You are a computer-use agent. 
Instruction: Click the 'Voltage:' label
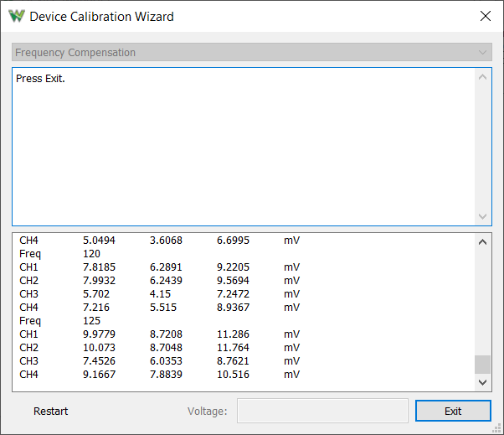(208, 412)
